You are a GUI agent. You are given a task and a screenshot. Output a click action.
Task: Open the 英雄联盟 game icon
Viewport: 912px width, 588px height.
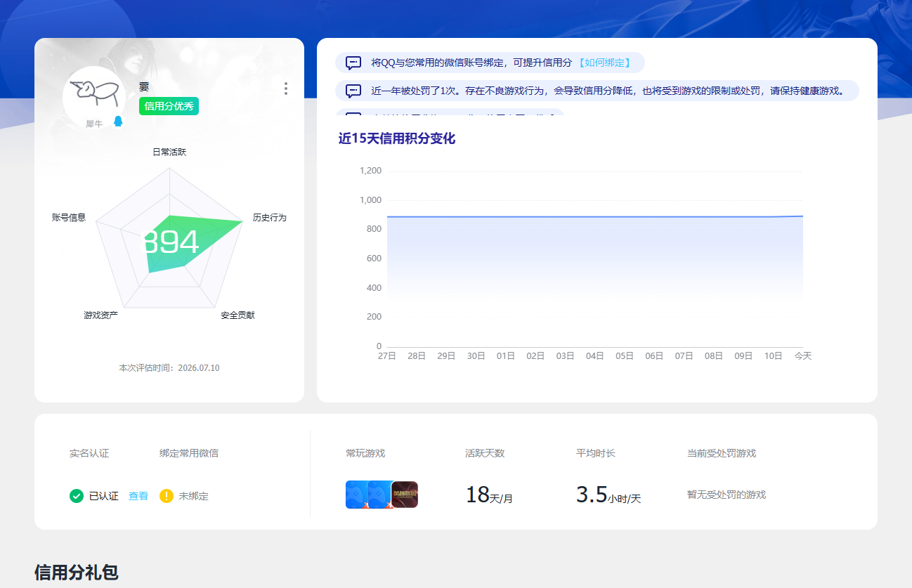pos(405,495)
